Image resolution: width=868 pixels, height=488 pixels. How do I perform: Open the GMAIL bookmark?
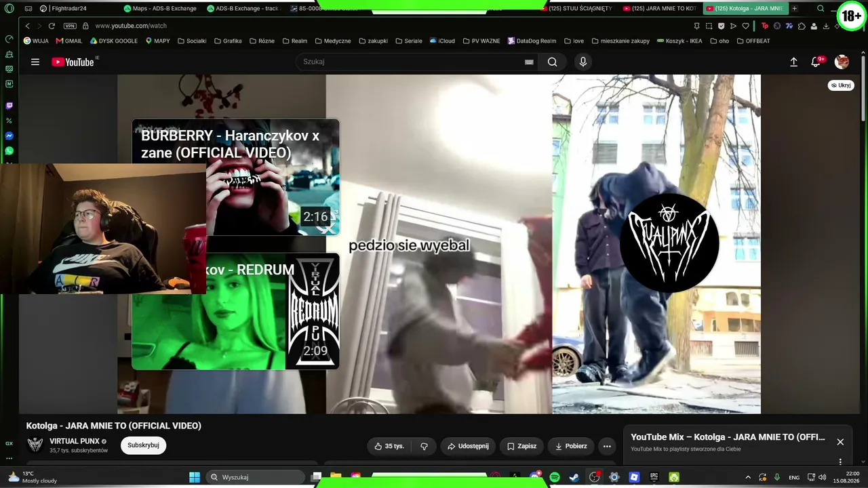[69, 41]
